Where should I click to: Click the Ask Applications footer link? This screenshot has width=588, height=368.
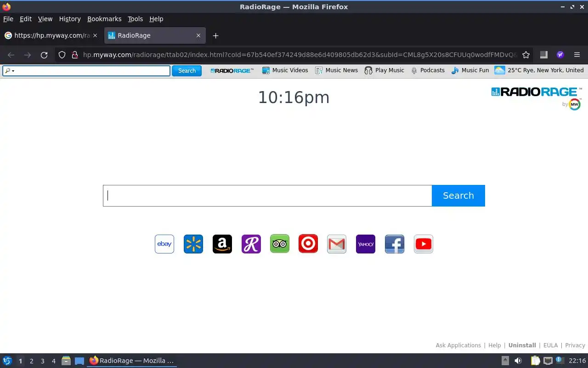pos(458,345)
